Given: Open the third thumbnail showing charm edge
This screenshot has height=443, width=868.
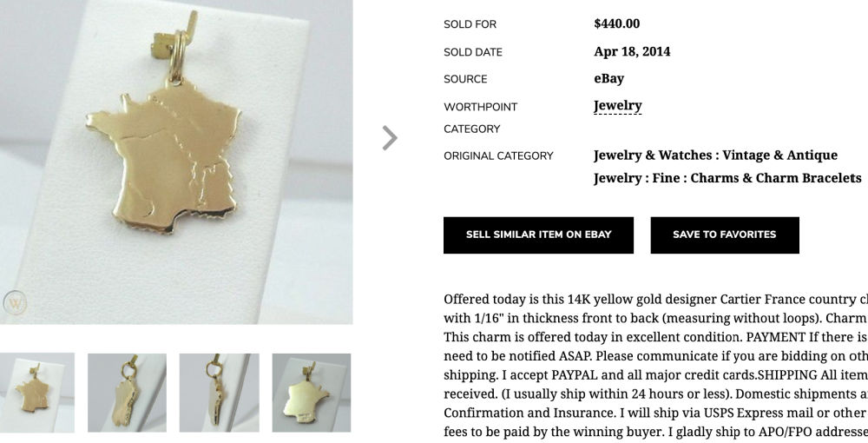Looking at the screenshot, I should (x=219, y=393).
